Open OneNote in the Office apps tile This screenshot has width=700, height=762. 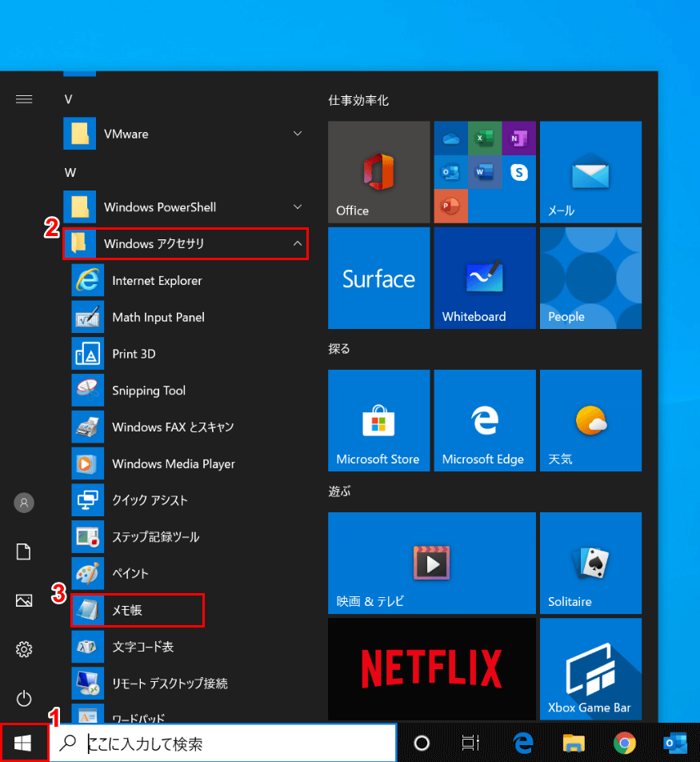point(519,138)
